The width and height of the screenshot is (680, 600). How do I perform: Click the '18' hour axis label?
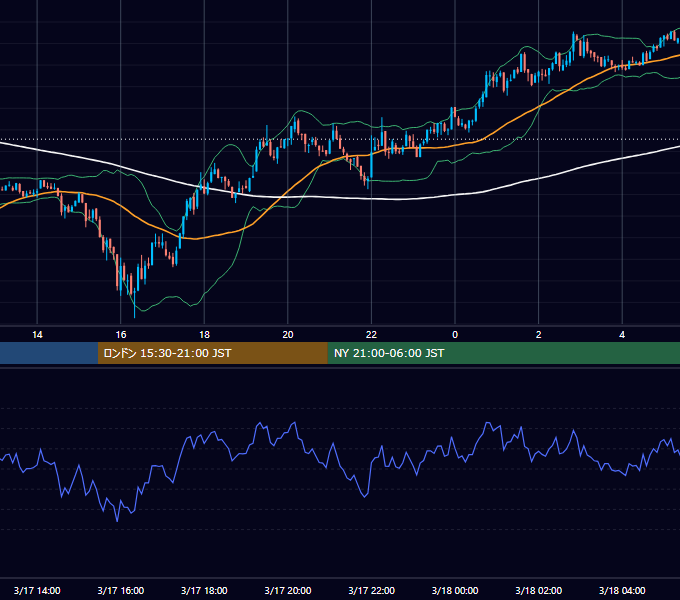[x=204, y=335]
